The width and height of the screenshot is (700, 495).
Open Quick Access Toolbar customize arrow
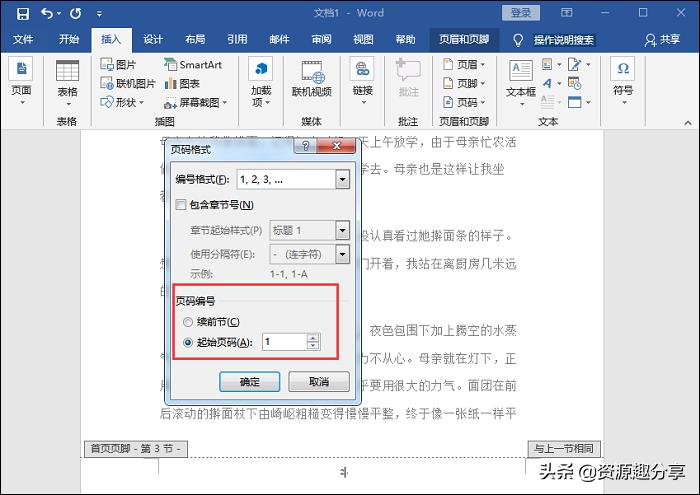pyautogui.click(x=99, y=14)
